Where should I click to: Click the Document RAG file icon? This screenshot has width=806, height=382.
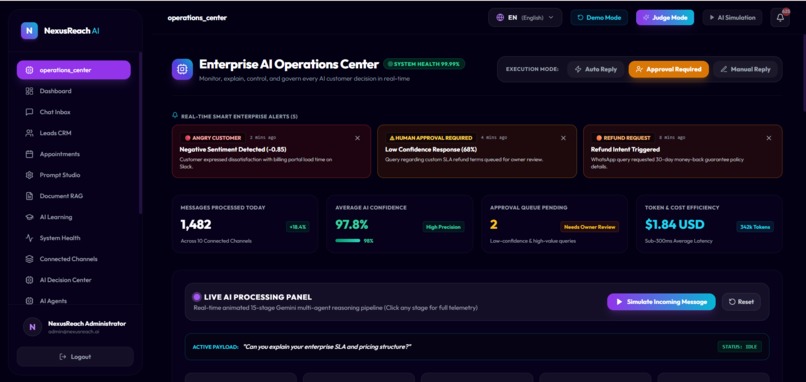[29, 196]
